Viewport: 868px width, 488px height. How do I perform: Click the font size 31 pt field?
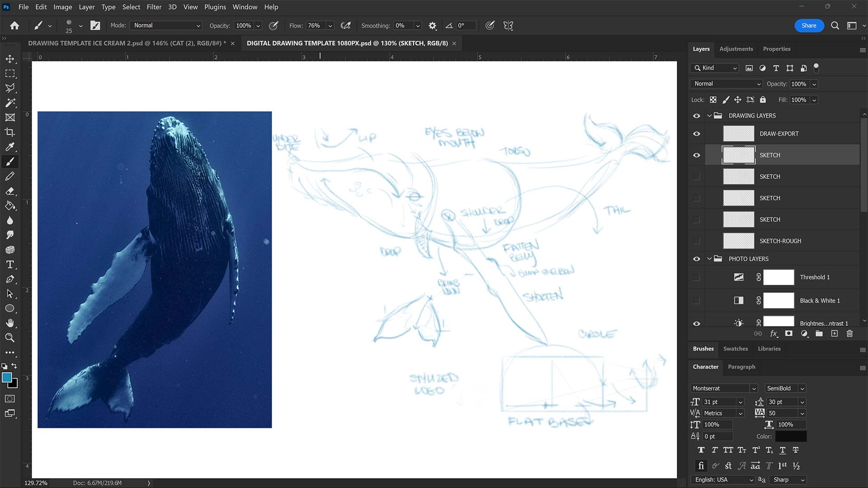720,402
